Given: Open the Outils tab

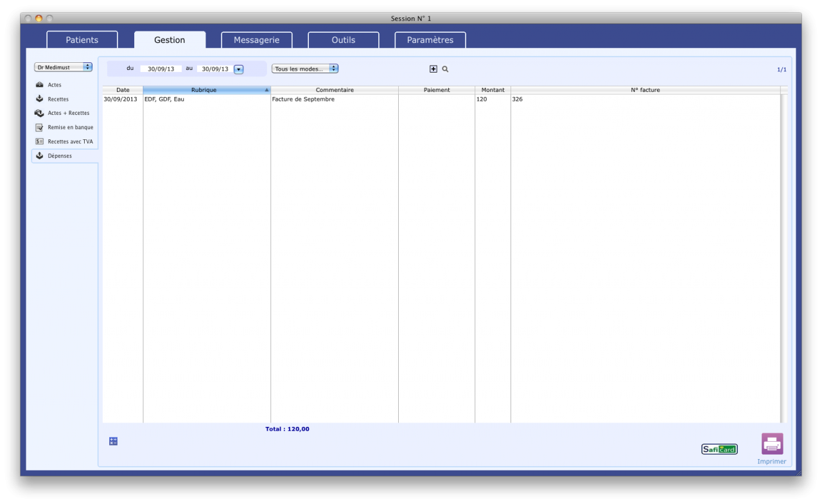Looking at the screenshot, I should pos(344,40).
